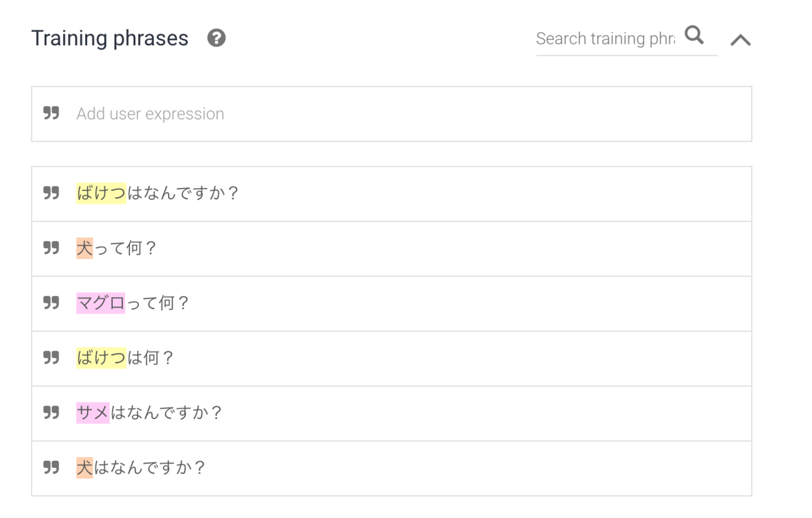Open the 犬はなんですか？ training phrase row
The height and width of the screenshot is (518, 812).
tap(391, 468)
